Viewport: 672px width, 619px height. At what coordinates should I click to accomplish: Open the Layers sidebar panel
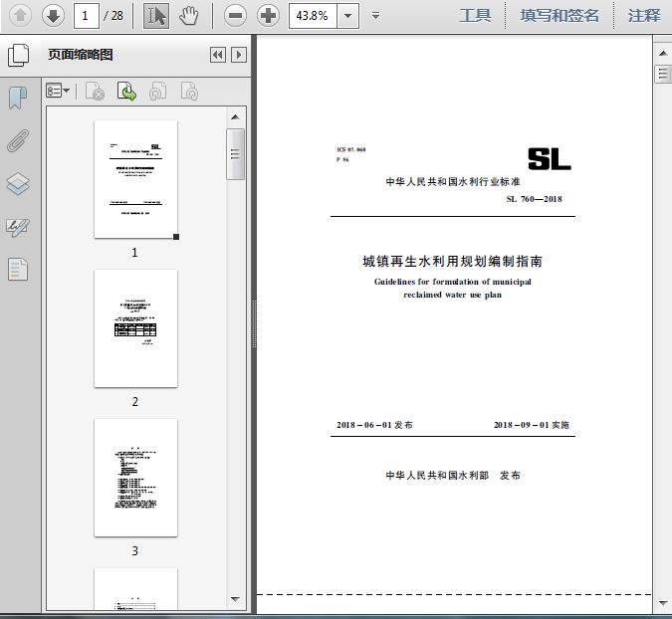coord(18,184)
